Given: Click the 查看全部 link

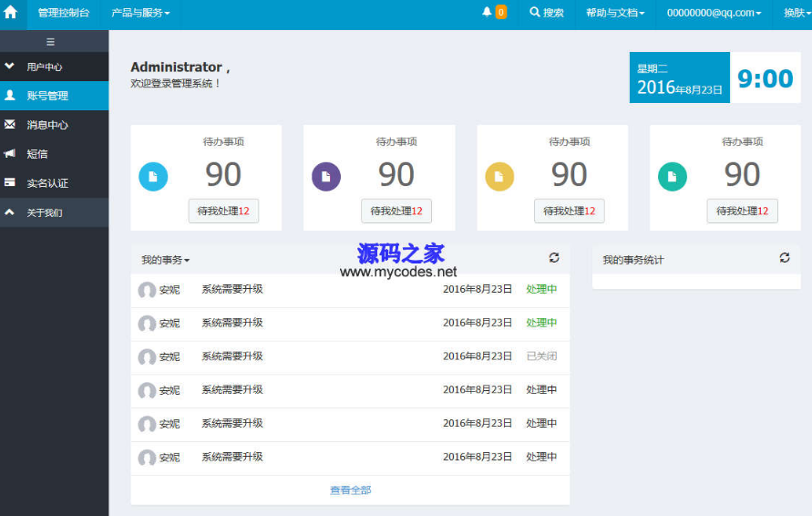Looking at the screenshot, I should (x=350, y=490).
